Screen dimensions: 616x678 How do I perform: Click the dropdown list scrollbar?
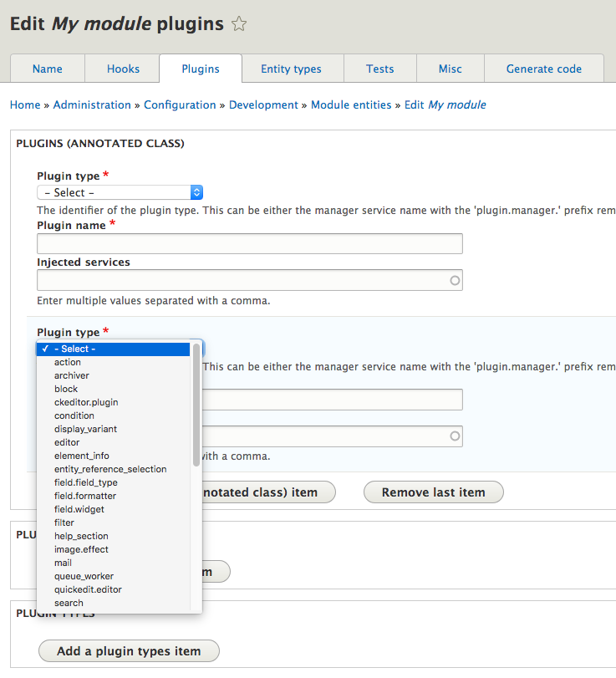(x=196, y=403)
